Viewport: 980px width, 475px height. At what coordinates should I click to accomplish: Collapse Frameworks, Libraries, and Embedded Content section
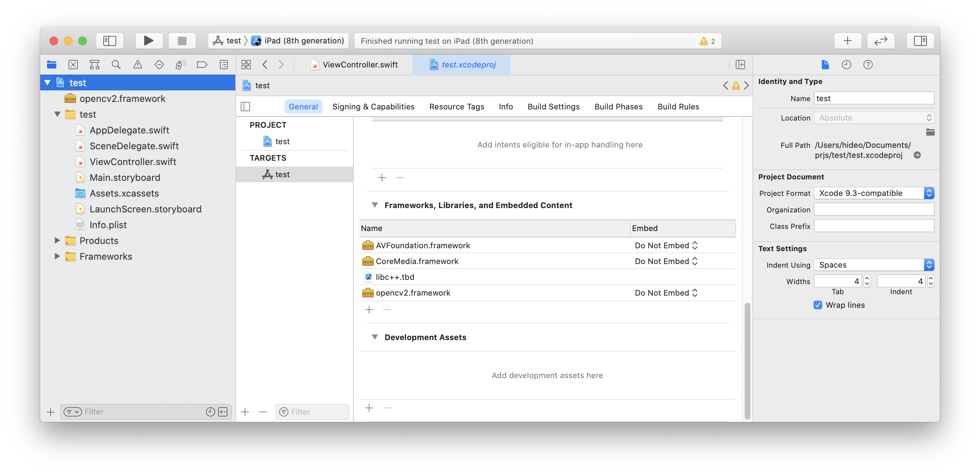[x=375, y=205]
